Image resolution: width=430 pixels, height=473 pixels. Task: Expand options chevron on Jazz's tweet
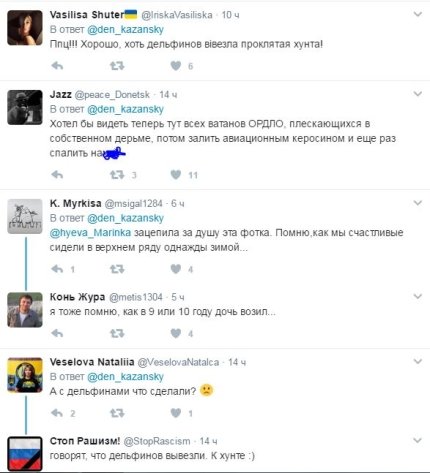(x=418, y=94)
